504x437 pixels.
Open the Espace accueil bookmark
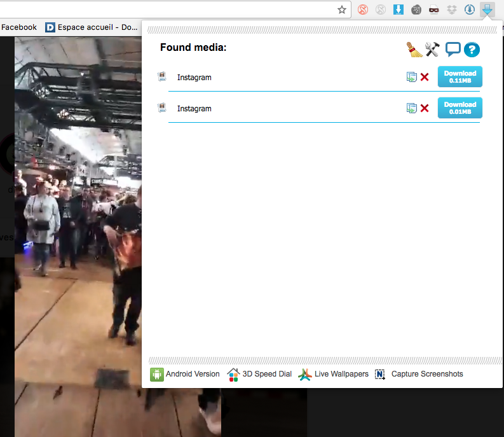(92, 27)
